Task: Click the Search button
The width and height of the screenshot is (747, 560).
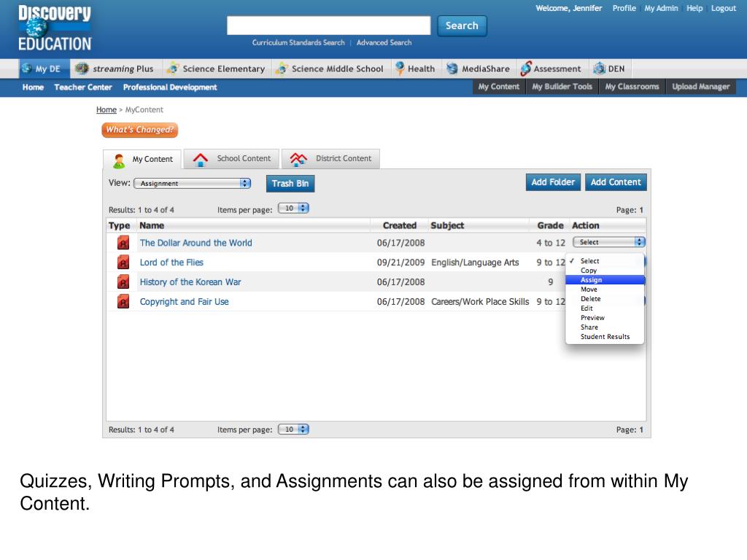Action: point(462,26)
